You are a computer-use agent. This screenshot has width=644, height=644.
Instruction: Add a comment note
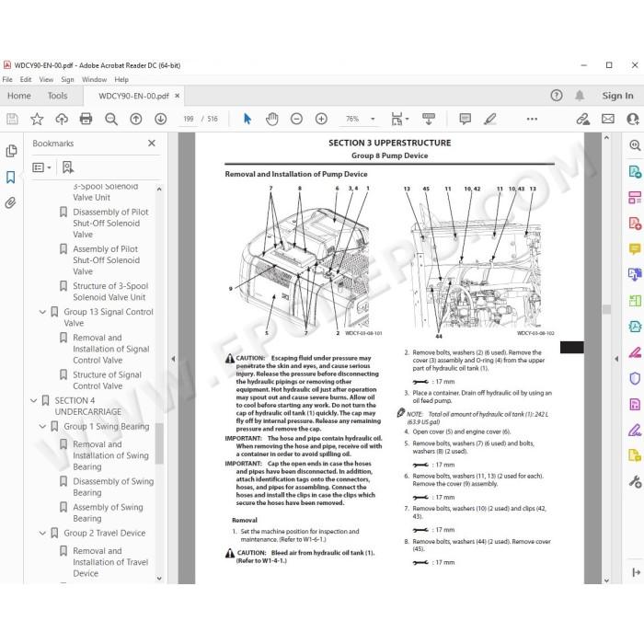pos(465,119)
